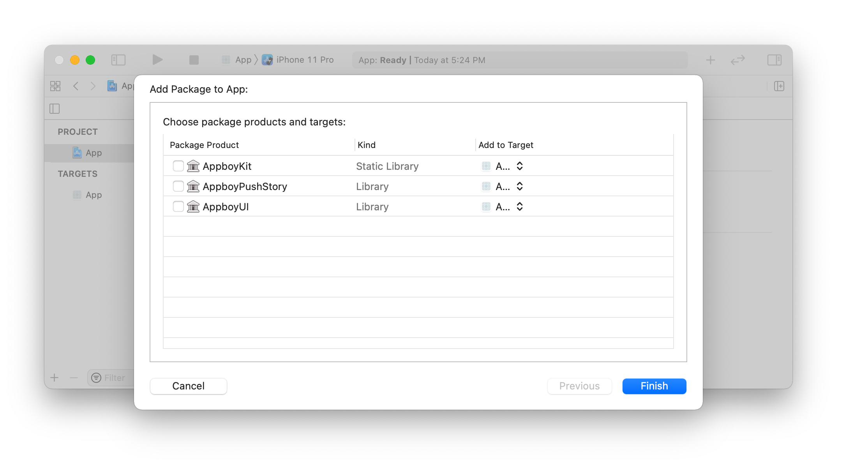Click the add editor split icon
The width and height of the screenshot is (868, 465).
(779, 86)
